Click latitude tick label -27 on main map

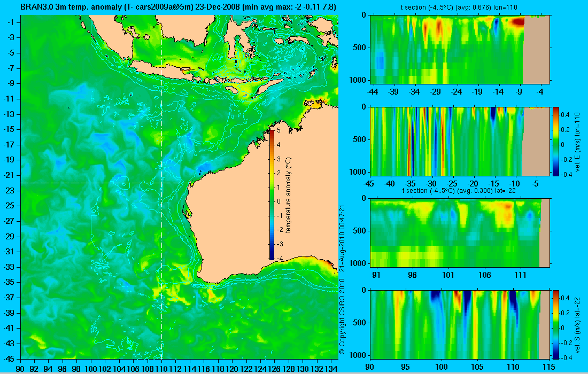pos(9,221)
